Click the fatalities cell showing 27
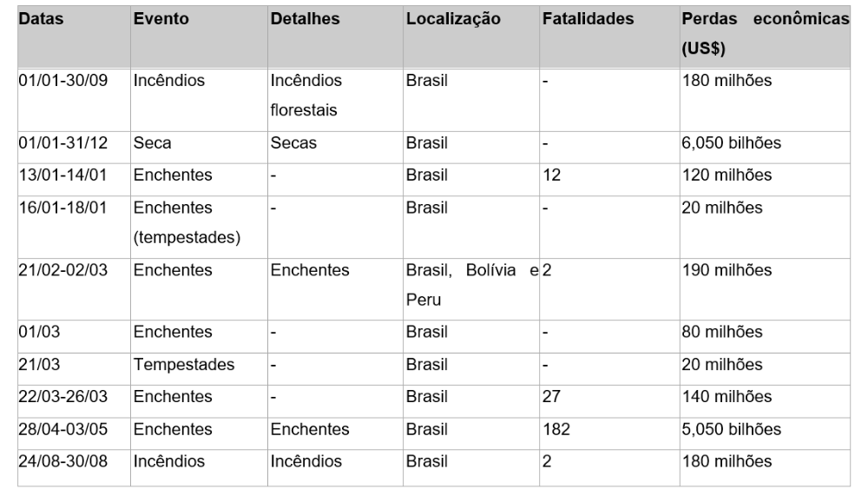The image size is (868, 489). point(609,401)
